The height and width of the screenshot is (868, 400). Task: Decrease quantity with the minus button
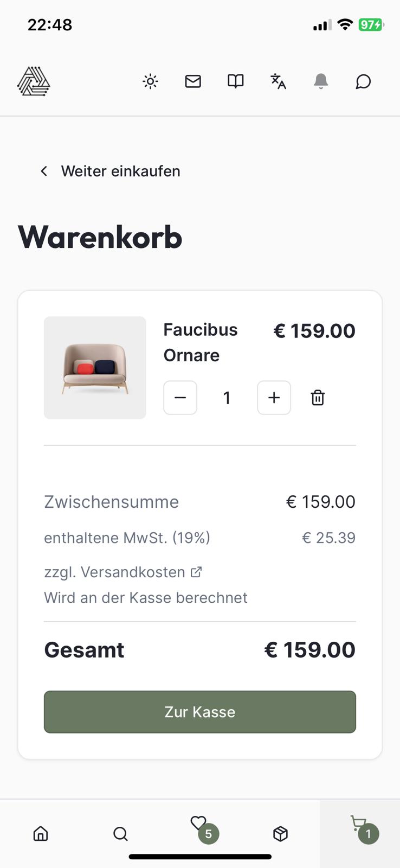(180, 398)
